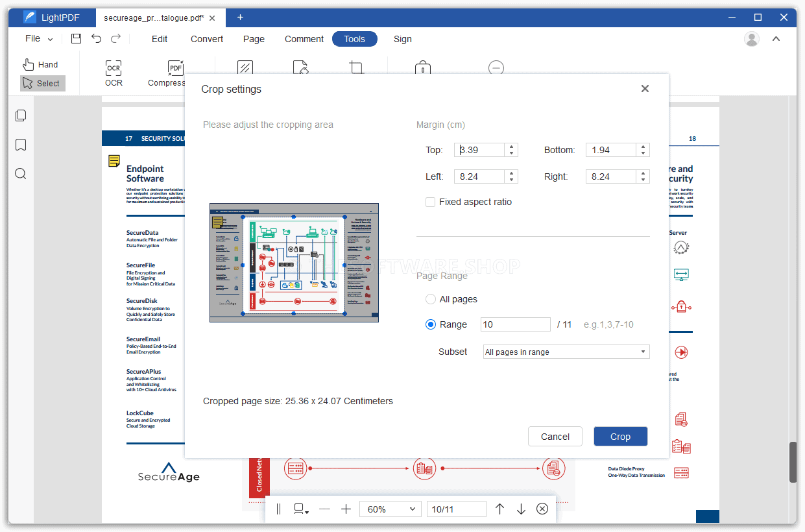Click the Data Diode Proxy text
The image size is (805, 532).
pyautogui.click(x=626, y=469)
